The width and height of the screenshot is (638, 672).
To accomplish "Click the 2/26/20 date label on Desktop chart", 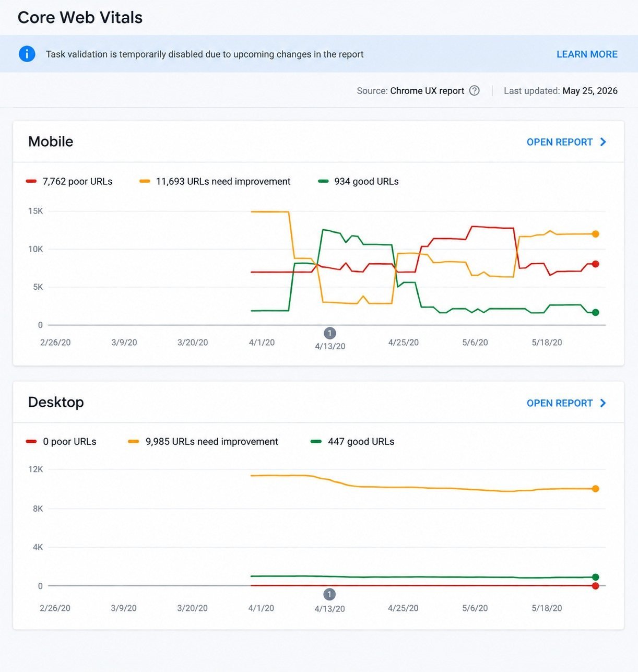I will [x=55, y=608].
